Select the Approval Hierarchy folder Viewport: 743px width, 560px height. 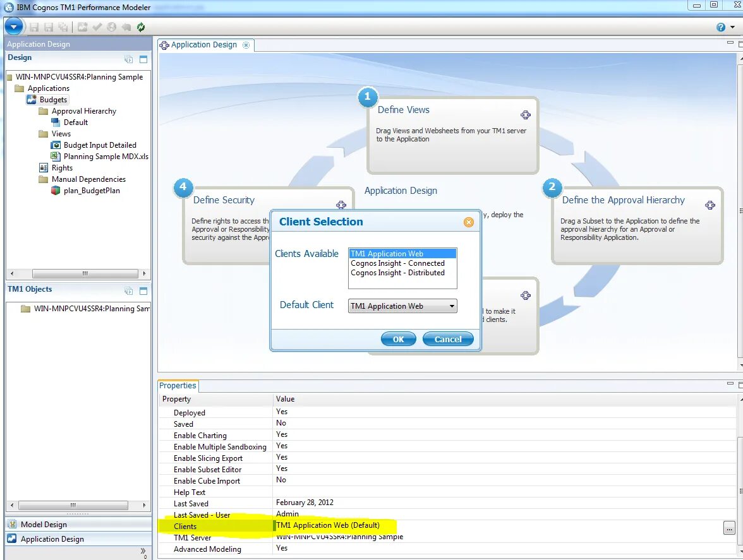click(x=84, y=110)
